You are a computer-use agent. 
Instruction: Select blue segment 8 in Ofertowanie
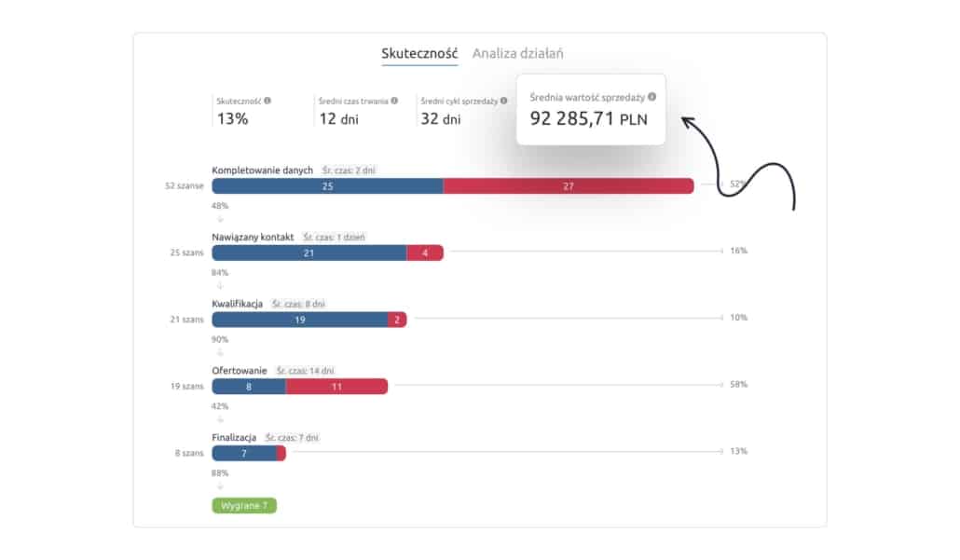point(249,387)
